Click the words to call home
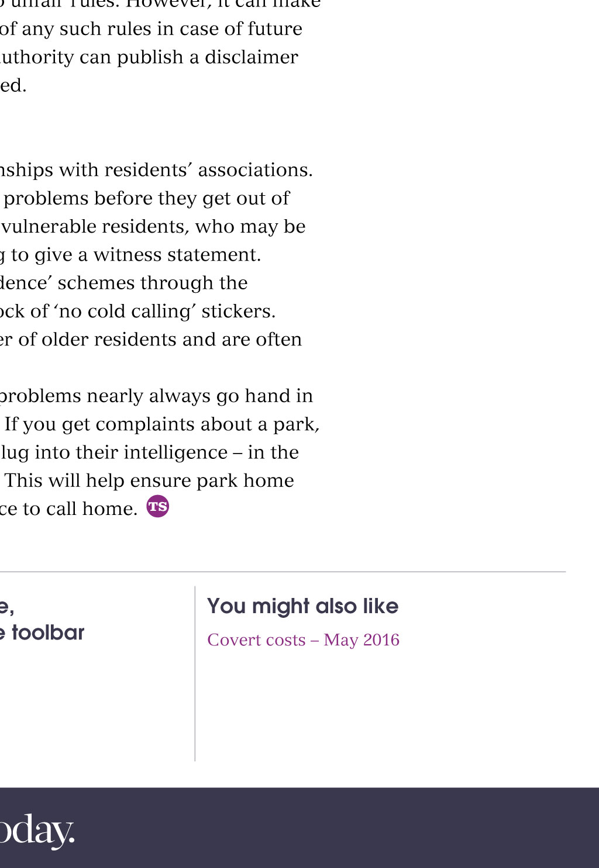Viewport: 599px width, 868px height. coord(80,509)
